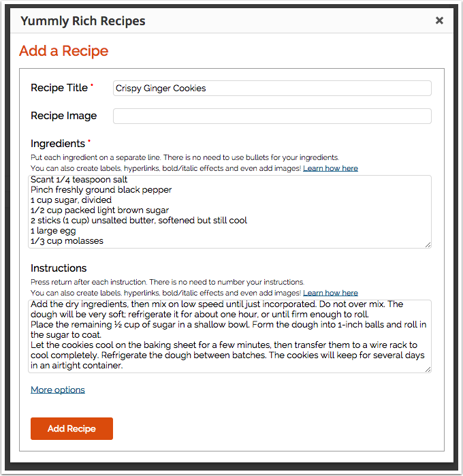Click the Ingredients textarea resize handle
This screenshot has height=476, width=463.
(428, 245)
